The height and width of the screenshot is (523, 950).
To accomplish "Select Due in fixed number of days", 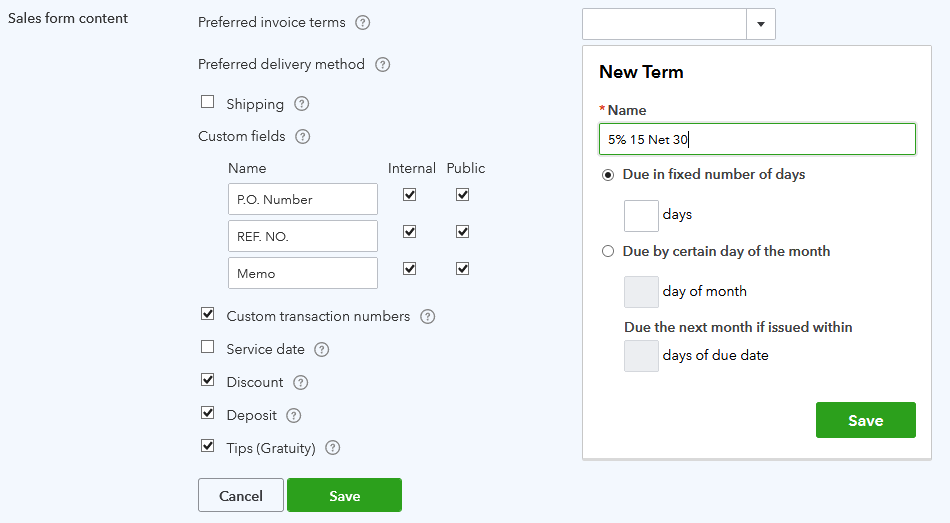I will click(x=608, y=175).
